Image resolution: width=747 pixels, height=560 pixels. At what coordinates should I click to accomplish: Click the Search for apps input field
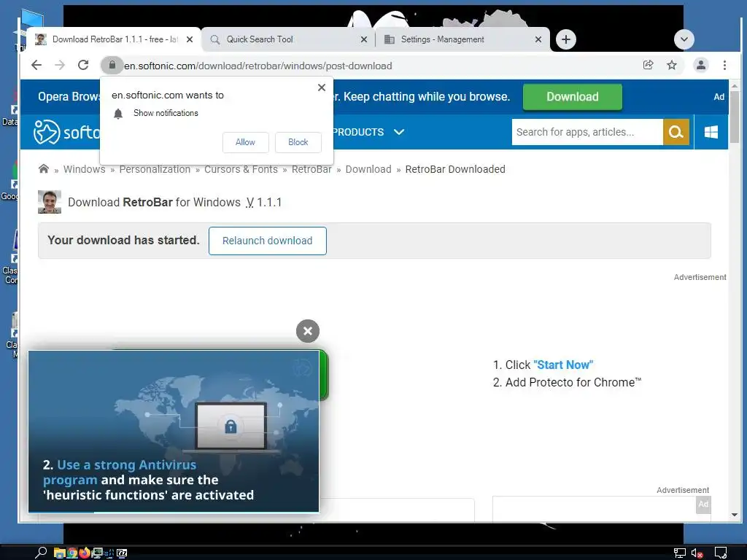tap(587, 132)
